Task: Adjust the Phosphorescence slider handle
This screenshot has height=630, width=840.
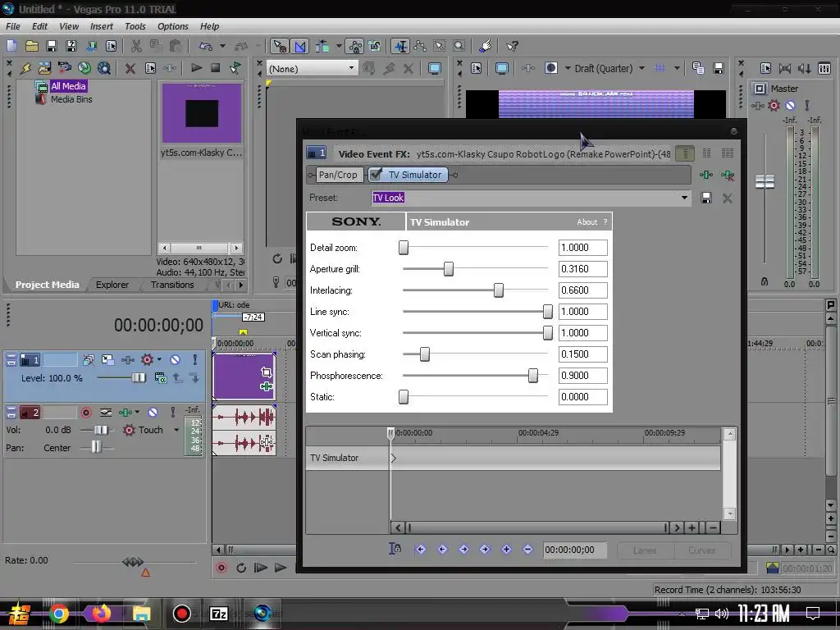Action: pyautogui.click(x=532, y=376)
